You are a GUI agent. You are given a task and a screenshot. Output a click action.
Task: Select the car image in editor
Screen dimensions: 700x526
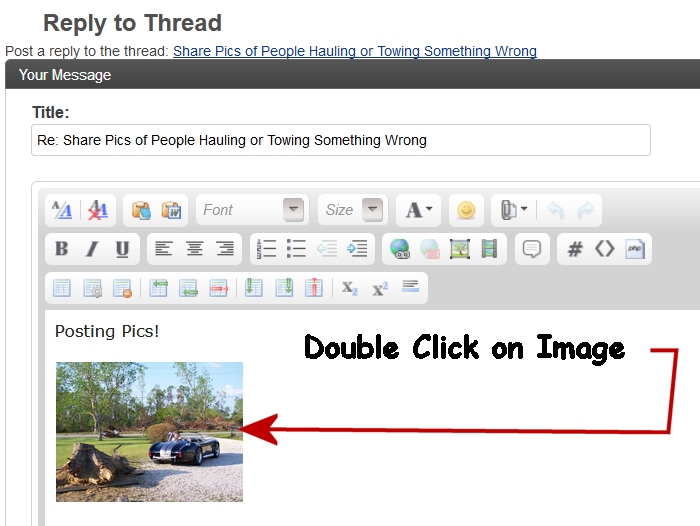click(149, 431)
